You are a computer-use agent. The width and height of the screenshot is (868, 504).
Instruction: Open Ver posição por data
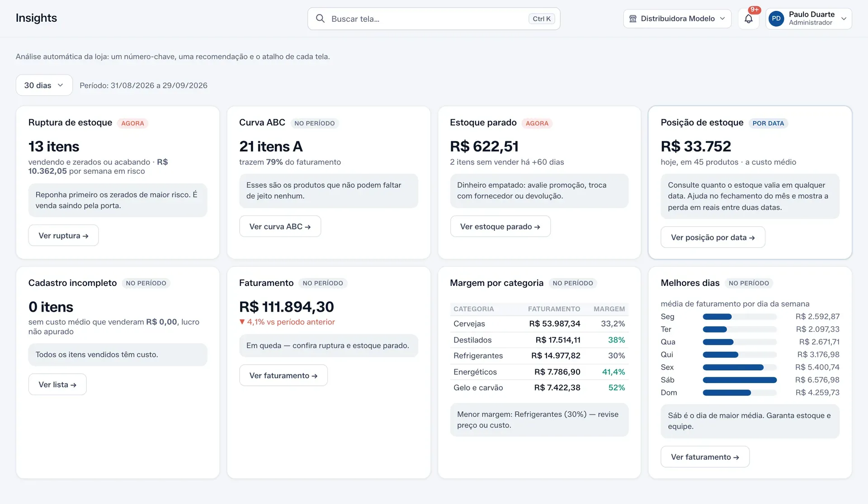[712, 237]
